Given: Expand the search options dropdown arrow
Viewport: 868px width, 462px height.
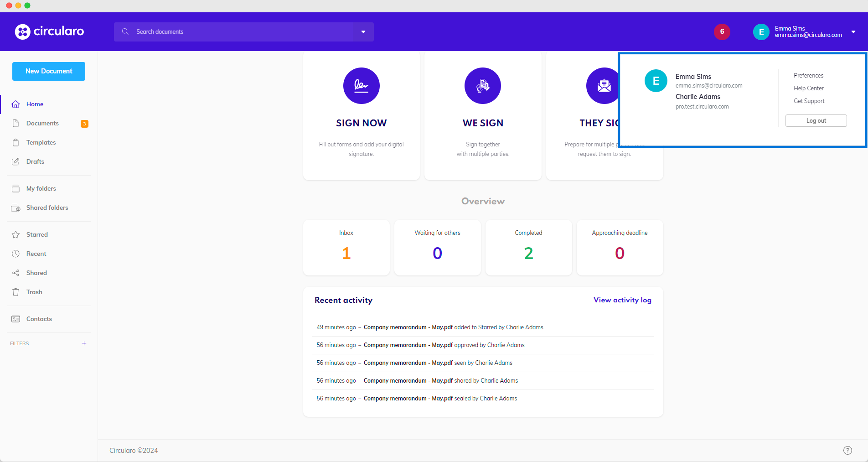Looking at the screenshot, I should pos(363,32).
